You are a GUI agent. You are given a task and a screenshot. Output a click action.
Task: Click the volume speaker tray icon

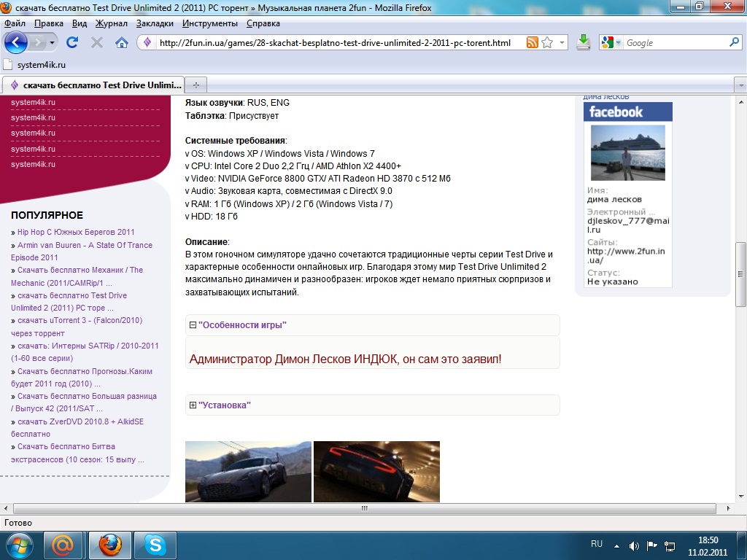click(634, 546)
